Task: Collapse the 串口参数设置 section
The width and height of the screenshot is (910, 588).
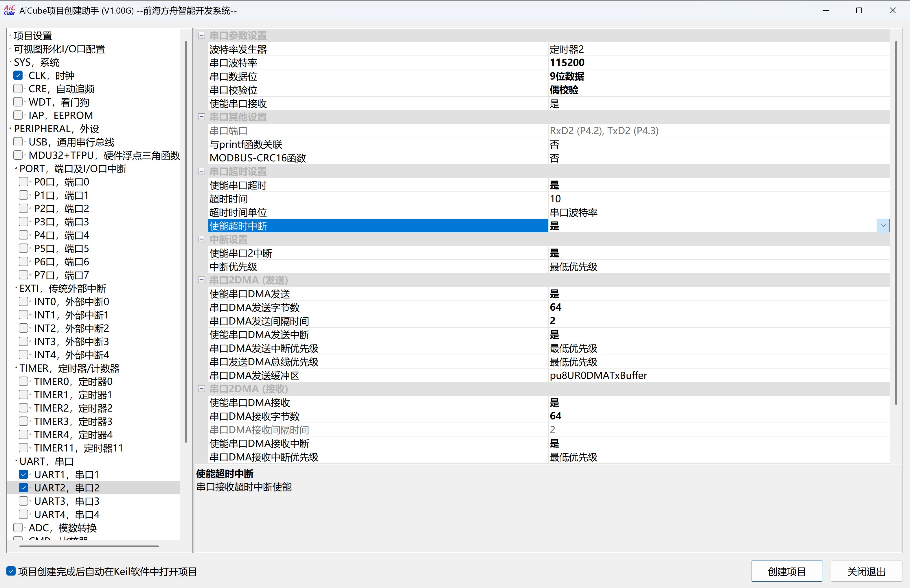Action: (202, 36)
